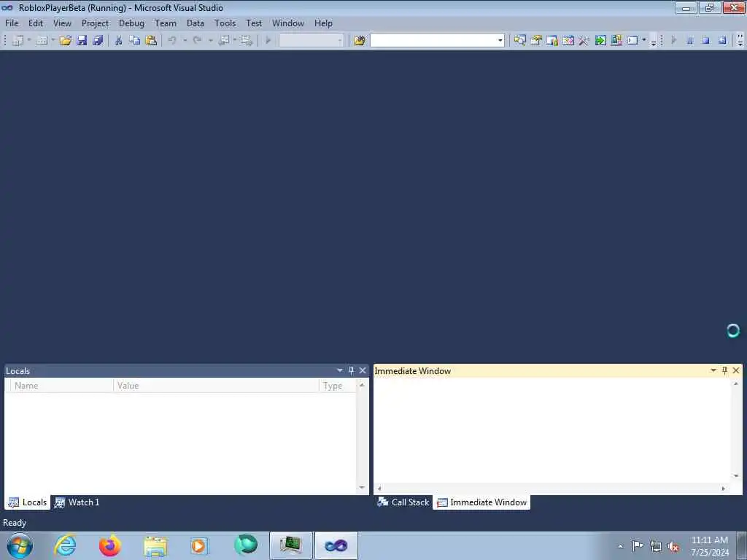
Task: Expand the Redo history dropdown arrow
Action: (x=210, y=41)
